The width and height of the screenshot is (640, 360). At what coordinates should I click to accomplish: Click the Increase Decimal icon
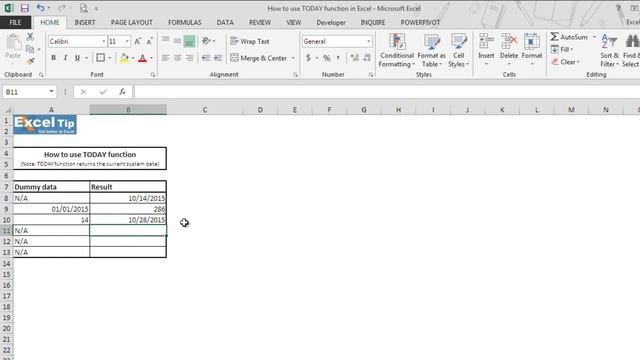click(355, 58)
